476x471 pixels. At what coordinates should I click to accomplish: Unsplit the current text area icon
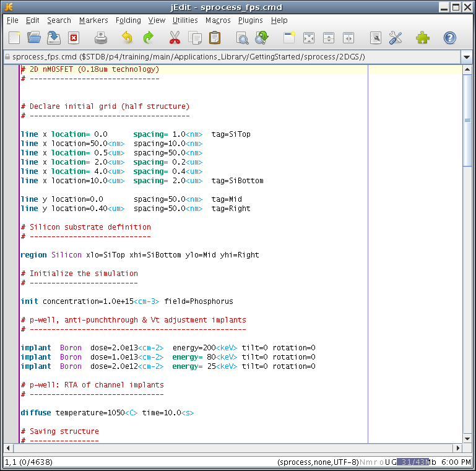click(x=309, y=38)
